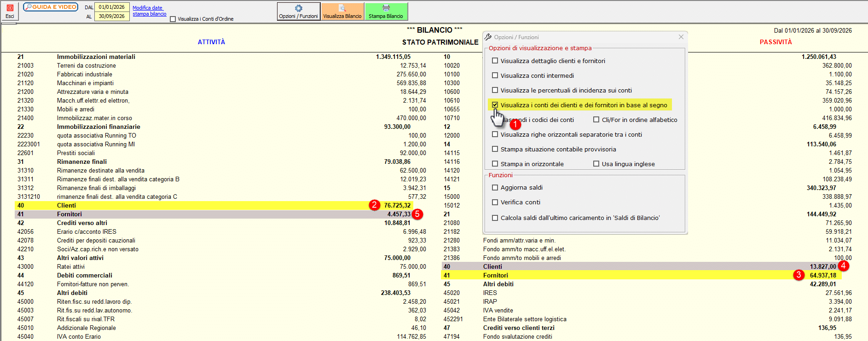Toggle Visualizza conti intermedi option
Image resolution: width=868 pixels, height=341 pixels.
(x=495, y=75)
